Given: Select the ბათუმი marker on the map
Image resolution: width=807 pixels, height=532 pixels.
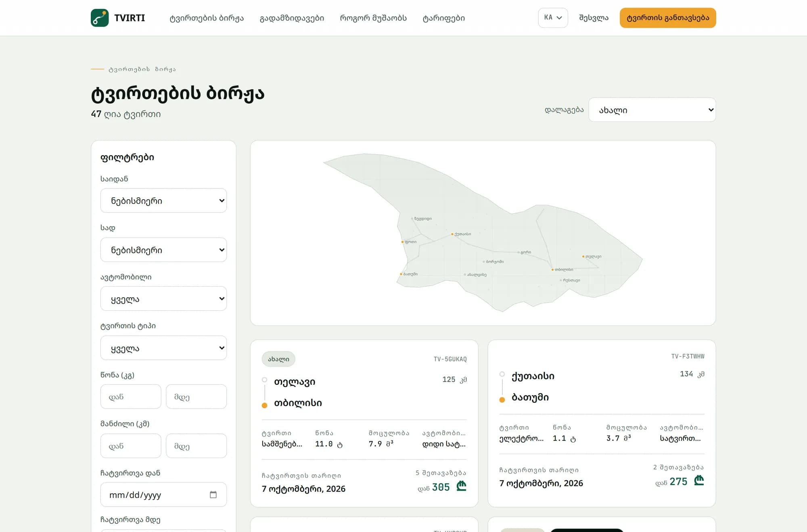Looking at the screenshot, I should point(401,274).
